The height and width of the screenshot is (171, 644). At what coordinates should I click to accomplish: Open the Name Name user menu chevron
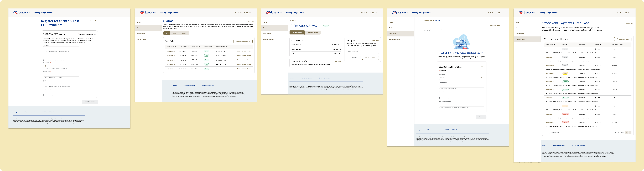coord(629,13)
